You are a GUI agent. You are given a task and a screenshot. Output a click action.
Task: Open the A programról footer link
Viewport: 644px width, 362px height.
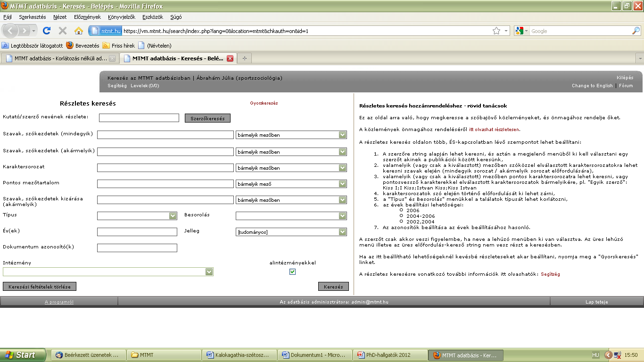[x=59, y=302]
